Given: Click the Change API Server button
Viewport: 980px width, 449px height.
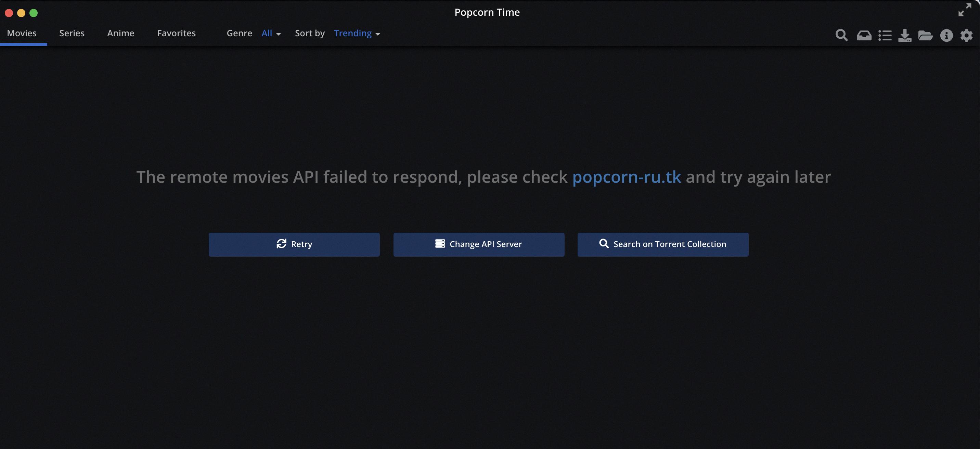Looking at the screenshot, I should click(x=479, y=244).
